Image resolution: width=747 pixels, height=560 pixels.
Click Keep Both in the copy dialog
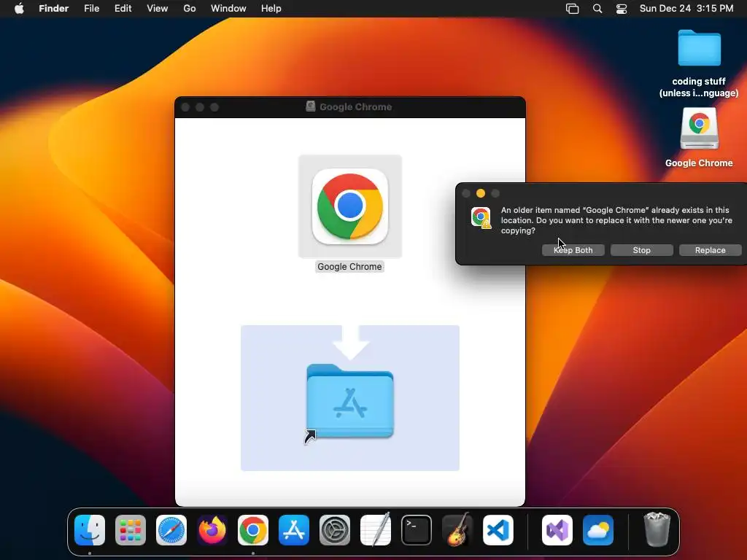[573, 250]
